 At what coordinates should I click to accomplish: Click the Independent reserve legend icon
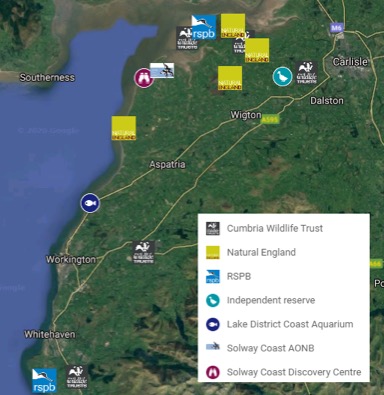point(213,301)
